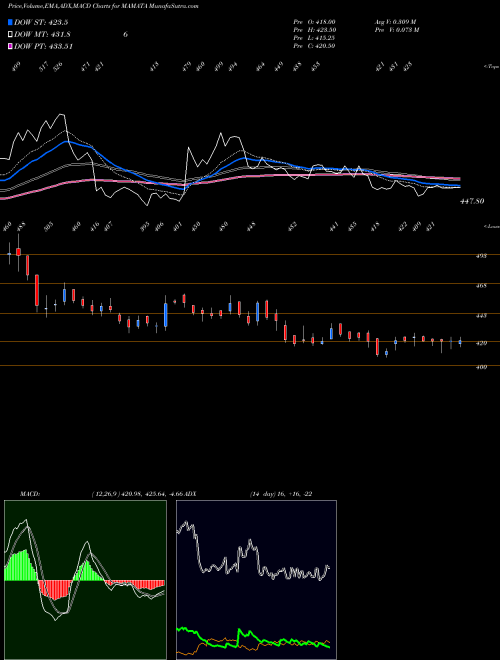The width and height of the screenshot is (500, 660).
Task: Click the MACD (12,26,9) values text
Action: [x=136, y=494]
